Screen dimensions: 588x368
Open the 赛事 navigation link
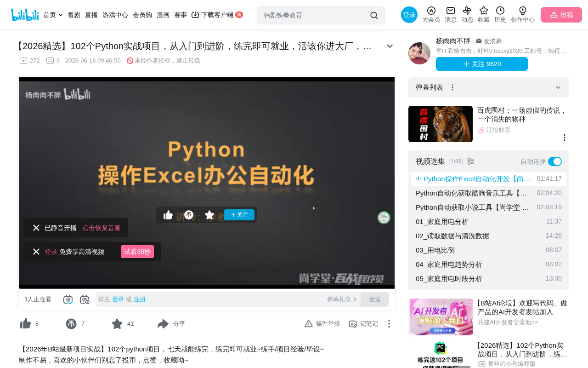(x=181, y=15)
